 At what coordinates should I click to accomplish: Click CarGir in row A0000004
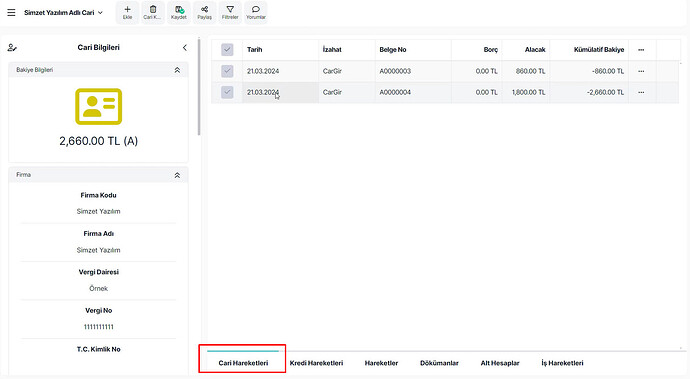[x=332, y=92]
